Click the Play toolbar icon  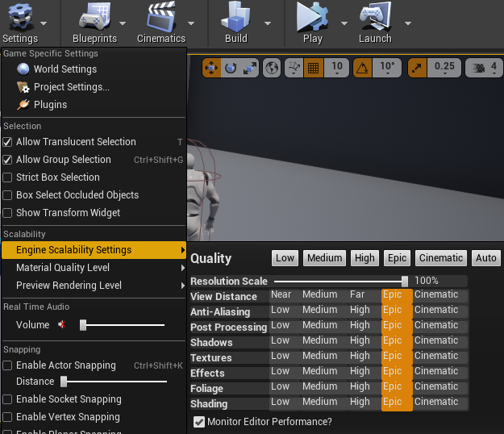(312, 17)
